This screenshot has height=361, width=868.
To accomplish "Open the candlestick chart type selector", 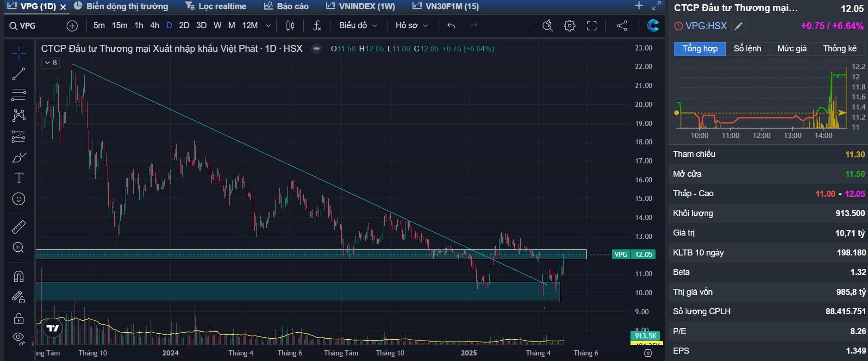I will (x=290, y=26).
